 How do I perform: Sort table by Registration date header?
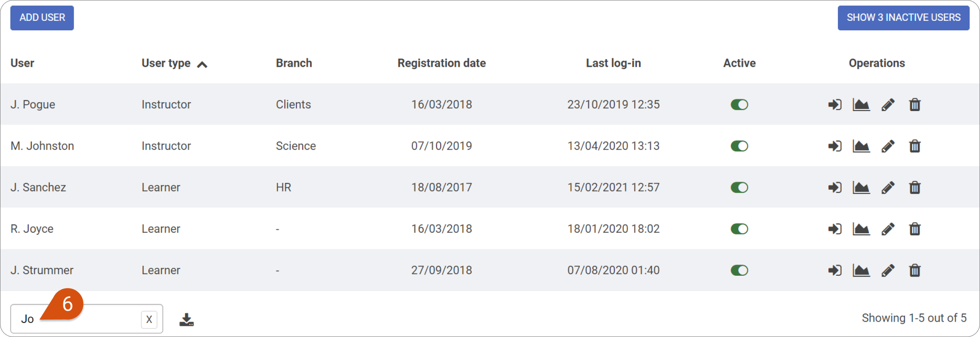(x=441, y=63)
